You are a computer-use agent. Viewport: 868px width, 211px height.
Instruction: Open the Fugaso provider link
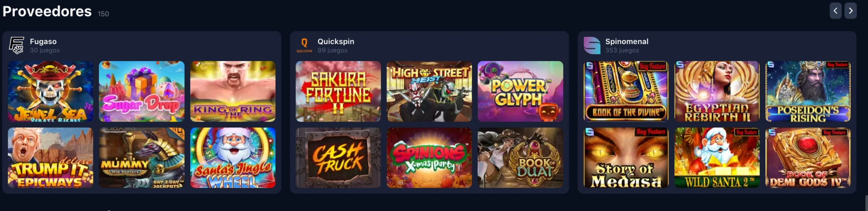[43, 42]
